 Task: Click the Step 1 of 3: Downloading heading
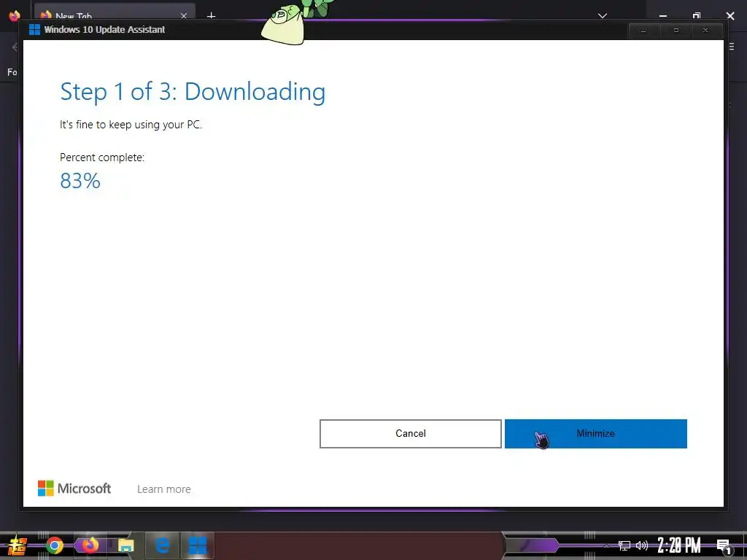[x=193, y=91]
